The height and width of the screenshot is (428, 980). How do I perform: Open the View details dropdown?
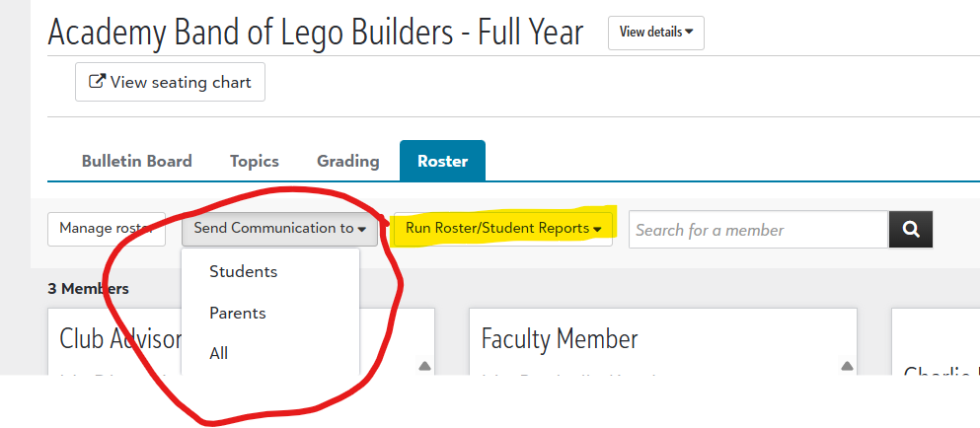(x=655, y=32)
